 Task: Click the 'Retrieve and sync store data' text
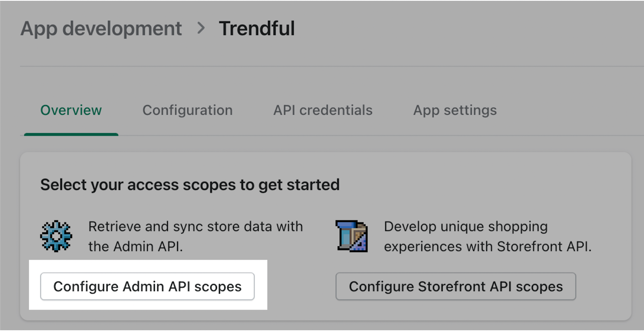coord(195,226)
